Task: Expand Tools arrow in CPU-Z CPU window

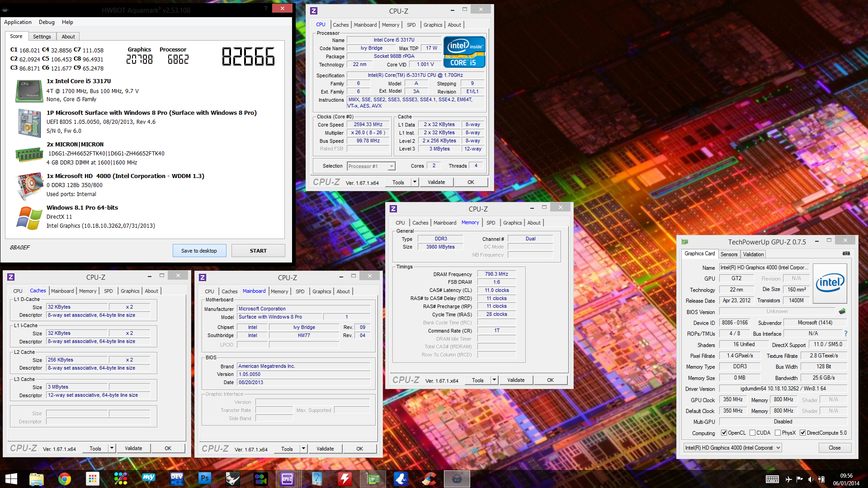Action: tap(415, 182)
